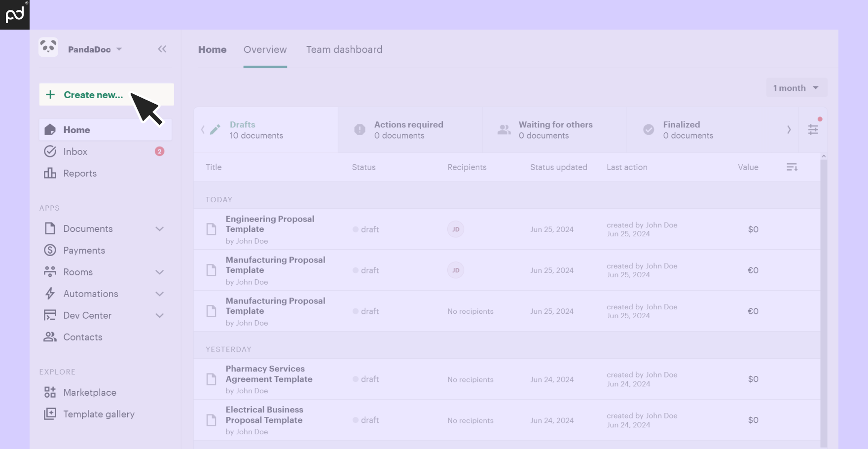Expand the Documents submenu
This screenshot has width=868, height=449.
coord(159,228)
